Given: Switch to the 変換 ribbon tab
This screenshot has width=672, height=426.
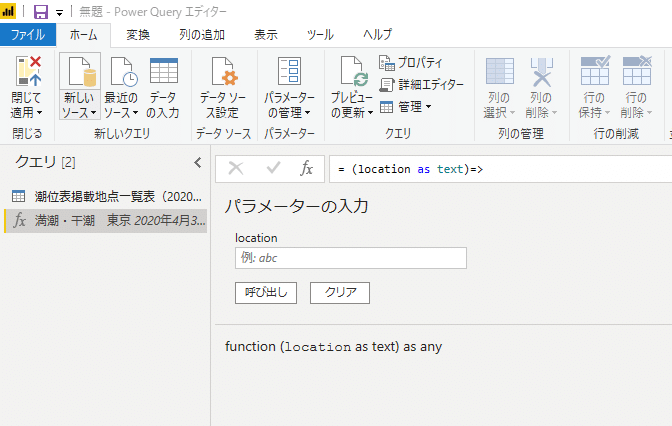Looking at the screenshot, I should tap(138, 35).
